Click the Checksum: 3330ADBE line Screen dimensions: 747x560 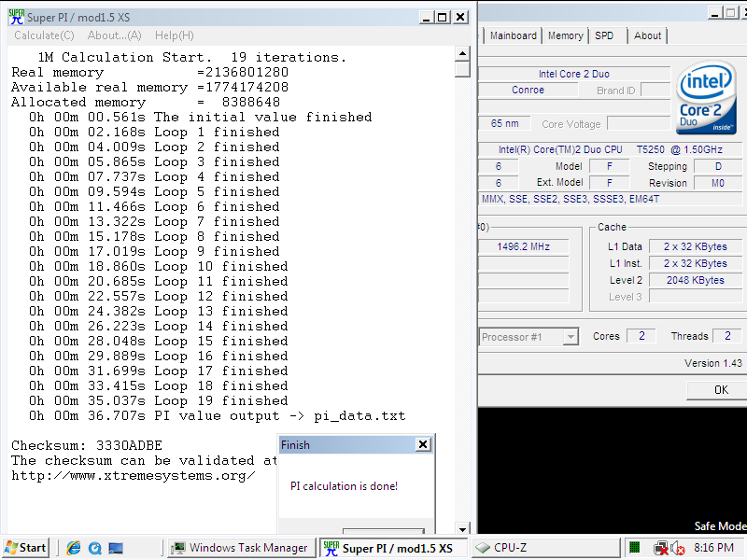[87, 446]
